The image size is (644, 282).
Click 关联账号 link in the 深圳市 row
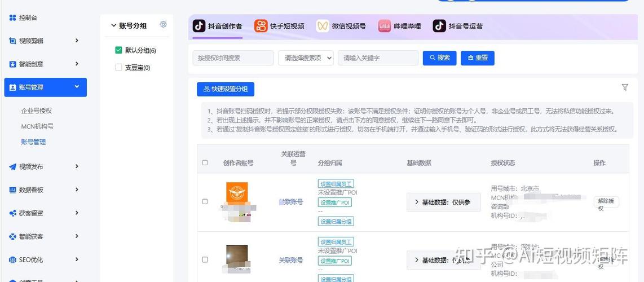click(x=291, y=260)
